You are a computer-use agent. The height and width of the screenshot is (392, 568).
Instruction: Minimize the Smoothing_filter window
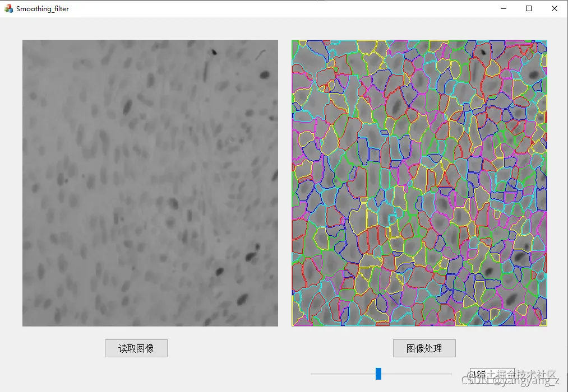click(502, 8)
